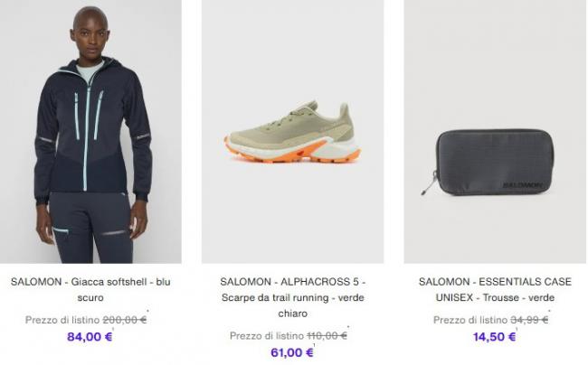
Task: Open the grey Salomon Essentials Case image
Action: [x=495, y=131]
